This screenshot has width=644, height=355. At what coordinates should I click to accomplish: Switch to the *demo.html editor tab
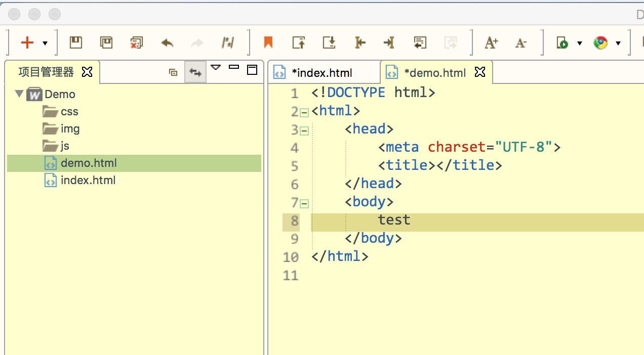click(435, 72)
